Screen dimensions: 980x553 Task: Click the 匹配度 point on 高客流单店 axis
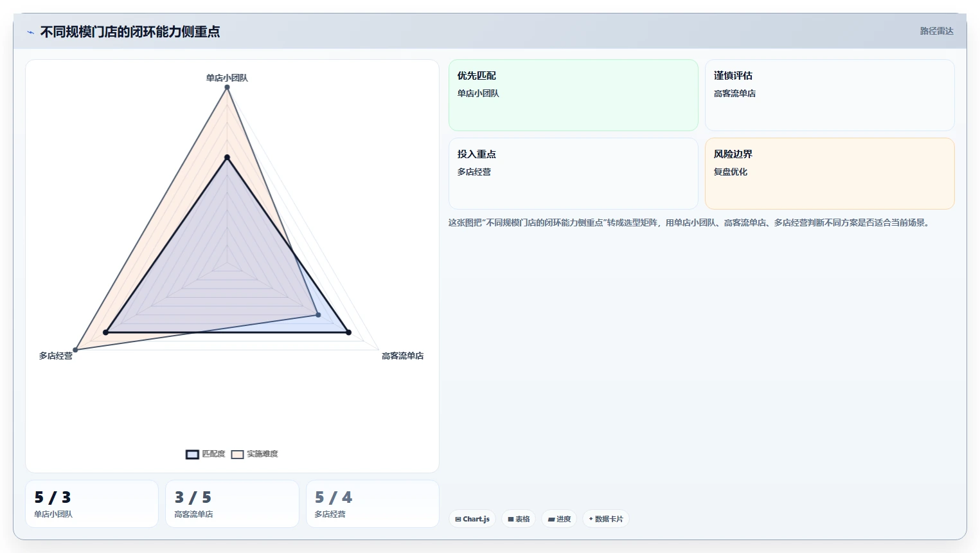click(x=348, y=332)
